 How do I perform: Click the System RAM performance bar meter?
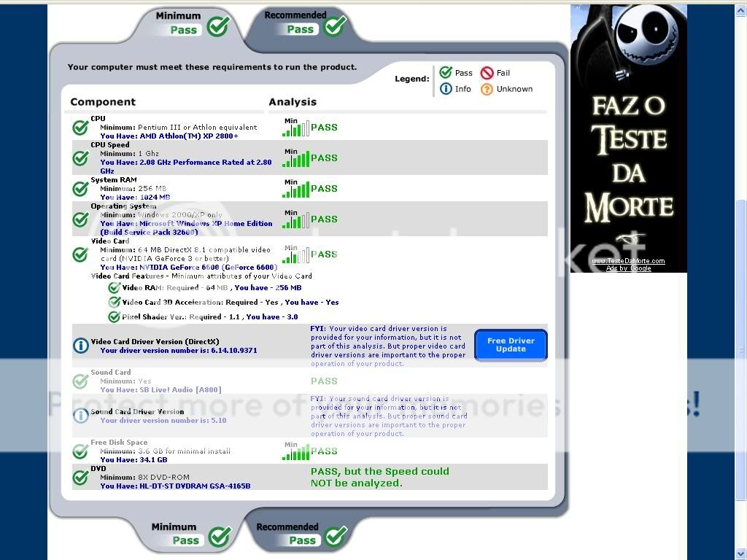coord(296,189)
